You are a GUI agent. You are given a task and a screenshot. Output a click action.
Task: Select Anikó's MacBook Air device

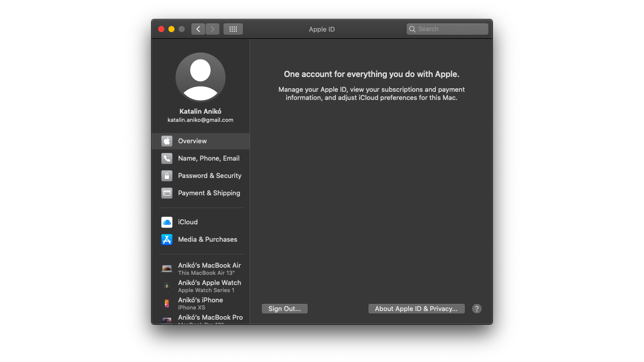[x=201, y=269]
